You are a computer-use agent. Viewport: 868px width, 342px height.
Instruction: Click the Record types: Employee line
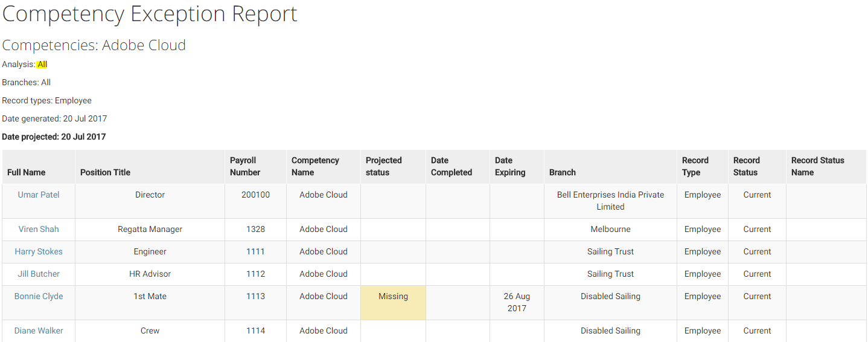tap(47, 100)
